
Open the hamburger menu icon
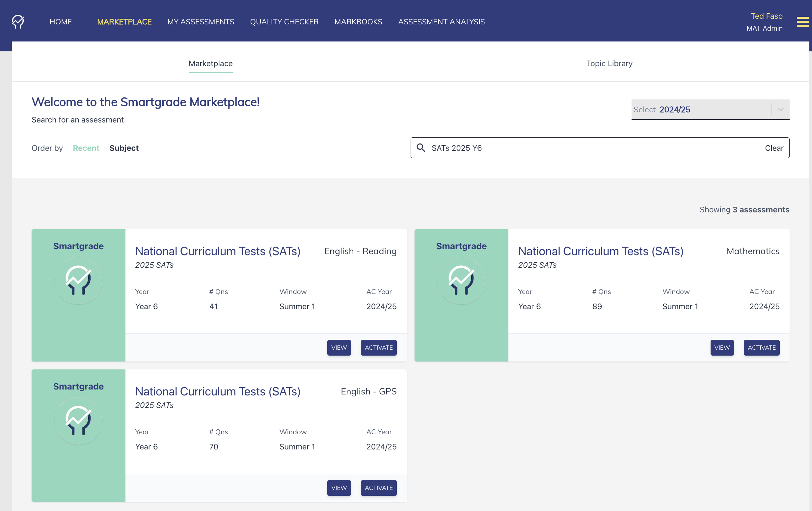click(x=802, y=22)
